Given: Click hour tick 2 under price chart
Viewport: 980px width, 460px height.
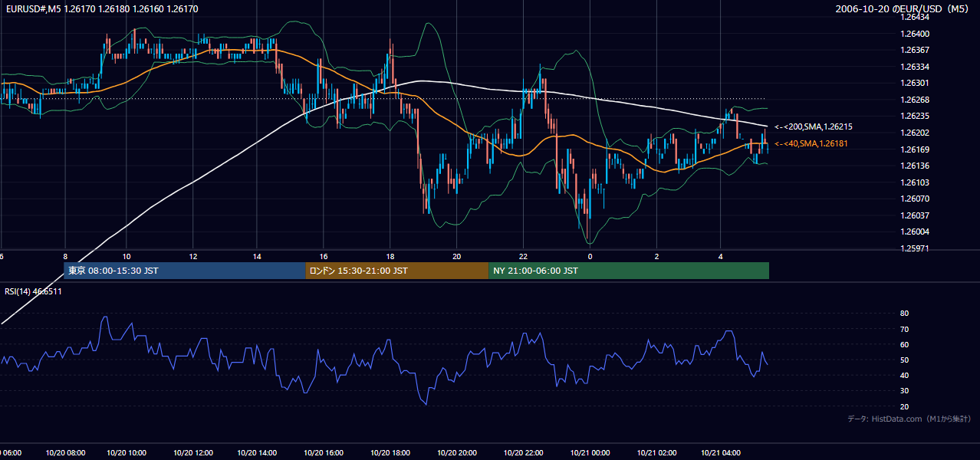Looking at the screenshot, I should click(656, 257).
